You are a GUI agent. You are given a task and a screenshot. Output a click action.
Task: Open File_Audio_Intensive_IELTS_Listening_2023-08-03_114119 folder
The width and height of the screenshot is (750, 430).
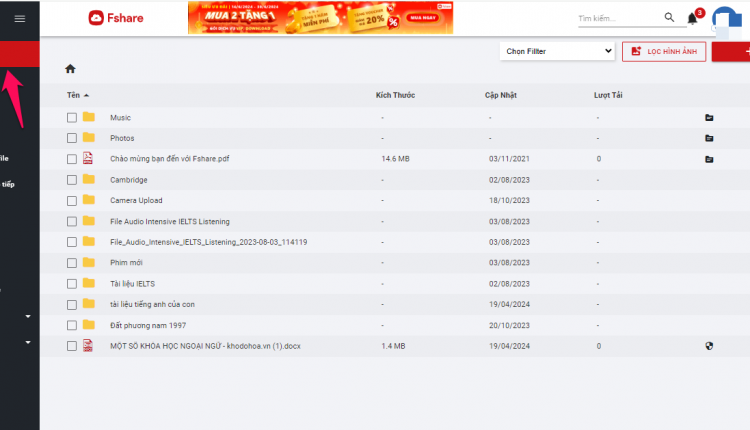click(x=209, y=242)
